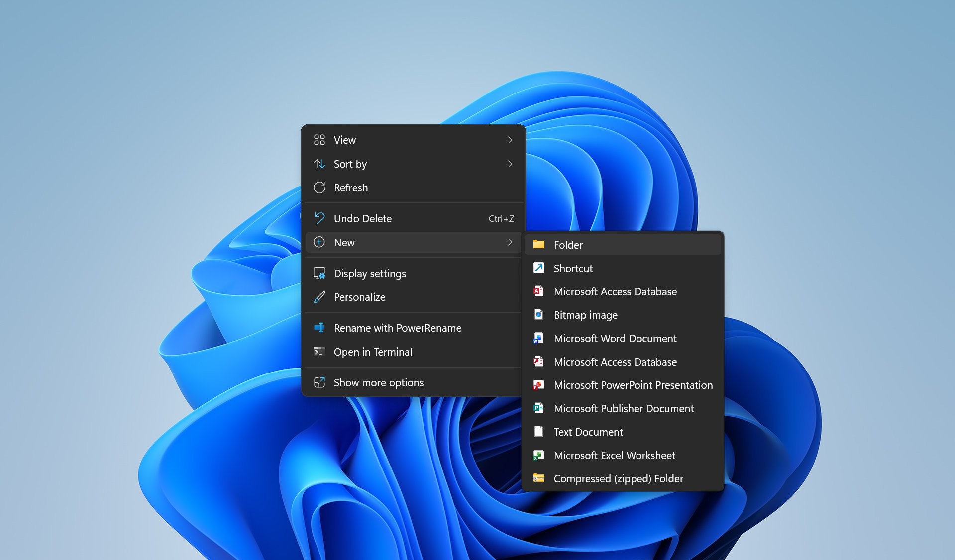Click the Microsoft Excel Worksheet icon
The height and width of the screenshot is (560, 955).
pos(538,455)
